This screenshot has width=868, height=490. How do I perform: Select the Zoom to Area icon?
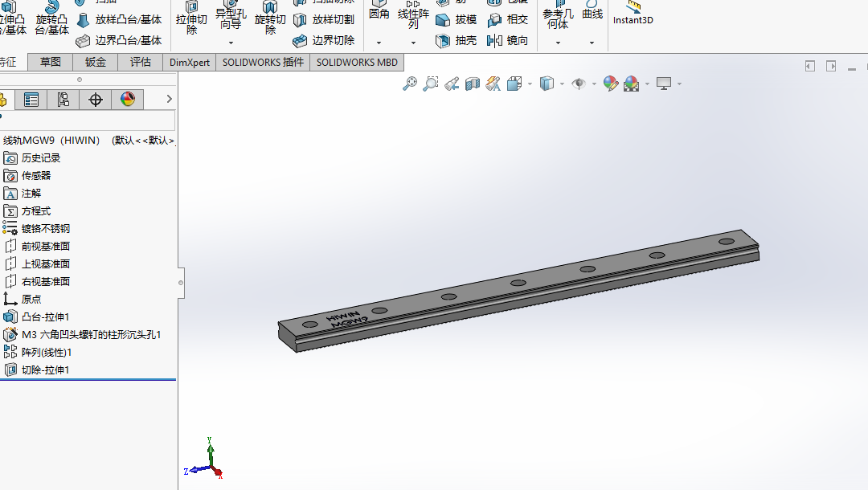[x=431, y=84]
